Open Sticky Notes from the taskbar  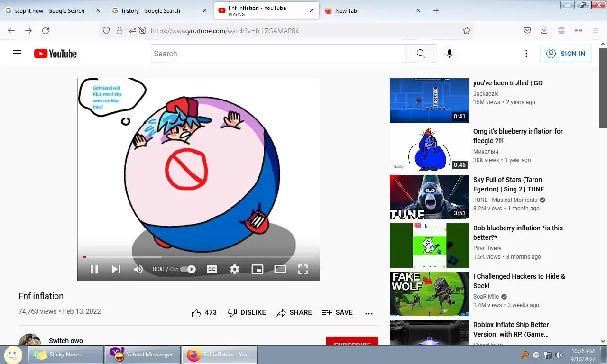click(x=65, y=355)
